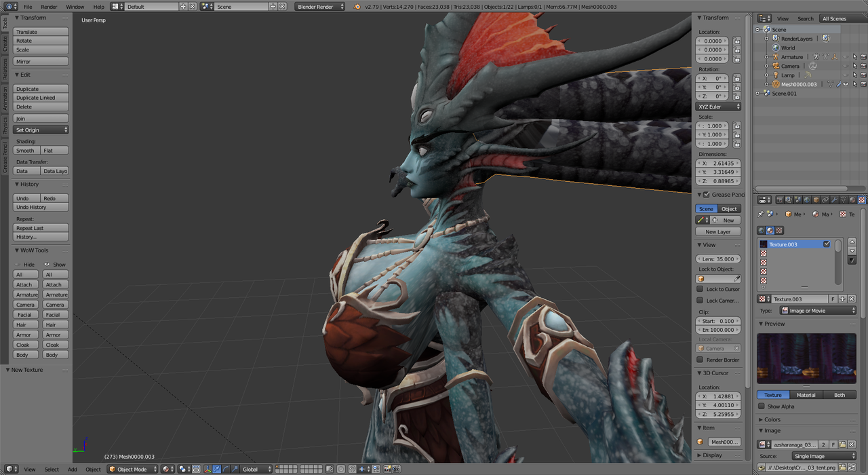This screenshot has width=868, height=475.
Task: Open the Render properties tab icon
Action: (780, 200)
